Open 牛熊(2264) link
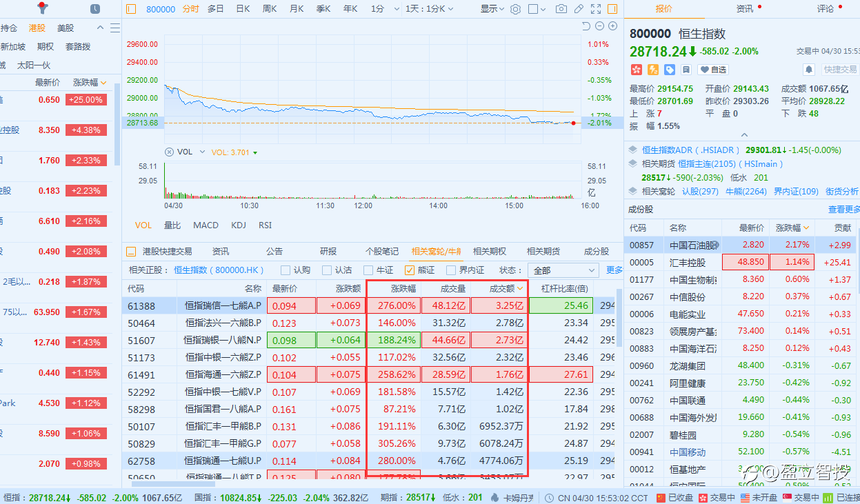This screenshot has width=860, height=504. coord(746,192)
